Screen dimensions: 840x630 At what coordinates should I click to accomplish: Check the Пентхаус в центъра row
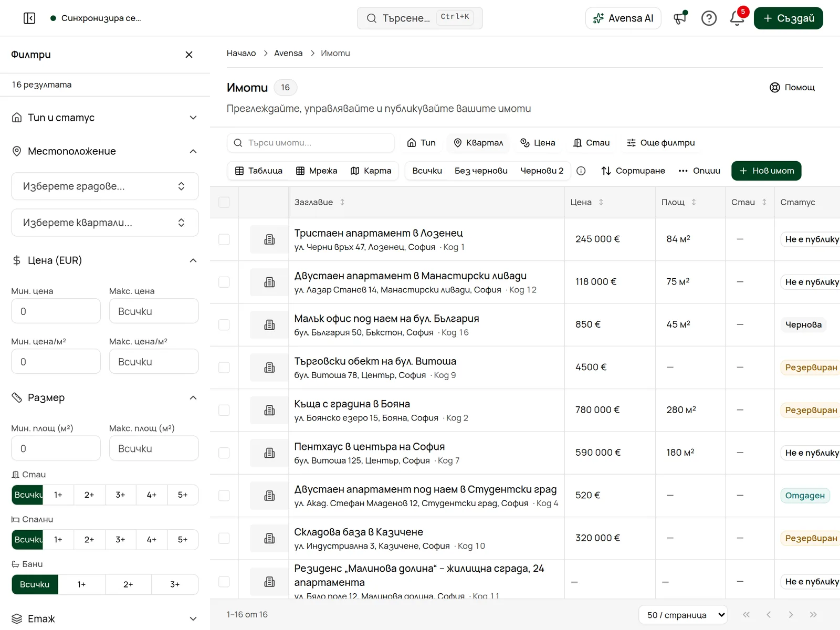224,453
